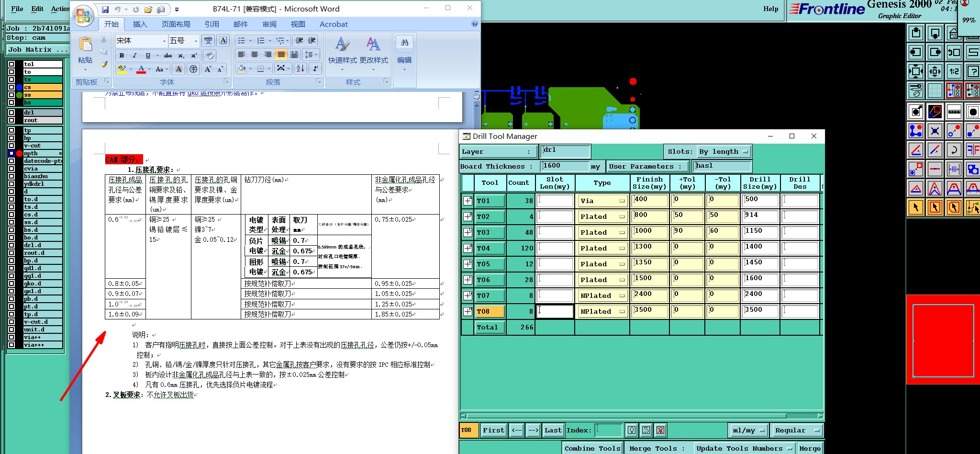Click the 1:2 zoom icon in Genesis
Image resolution: width=980 pixels, height=454 pixels.
click(954, 71)
